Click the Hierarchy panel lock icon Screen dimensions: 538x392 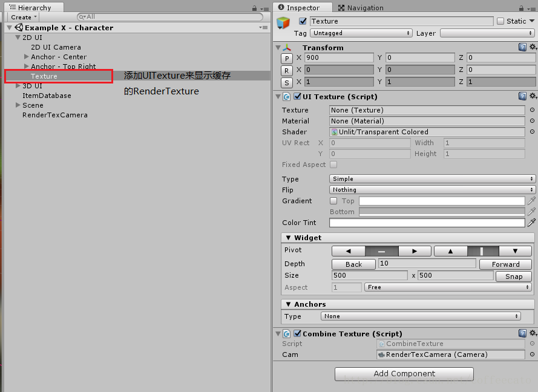[x=254, y=8]
